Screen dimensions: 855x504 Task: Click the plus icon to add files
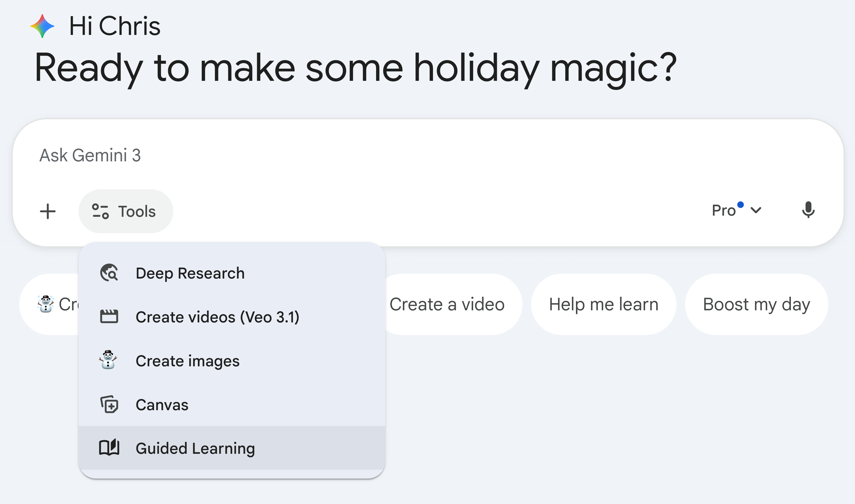tap(48, 212)
